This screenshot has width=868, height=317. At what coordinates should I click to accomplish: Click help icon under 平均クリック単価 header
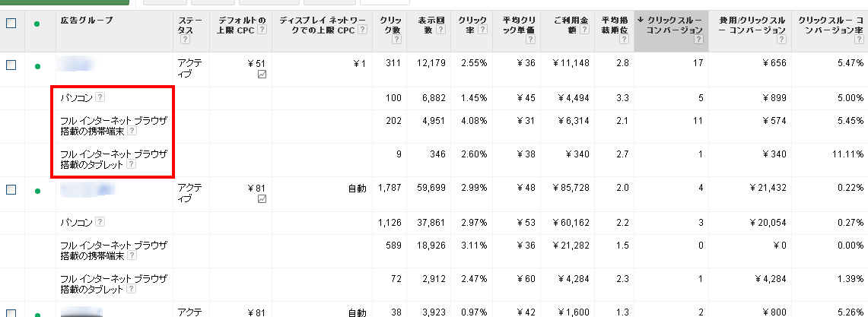[x=530, y=40]
